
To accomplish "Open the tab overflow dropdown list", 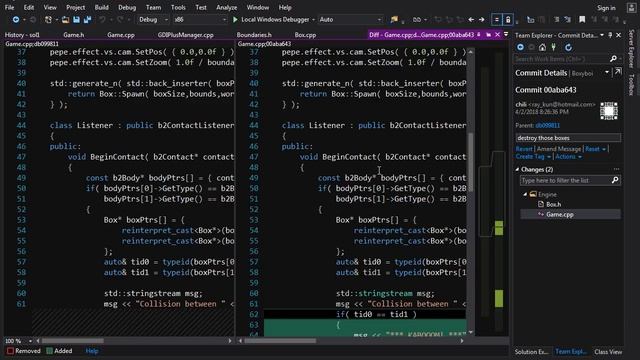I will point(506,35).
